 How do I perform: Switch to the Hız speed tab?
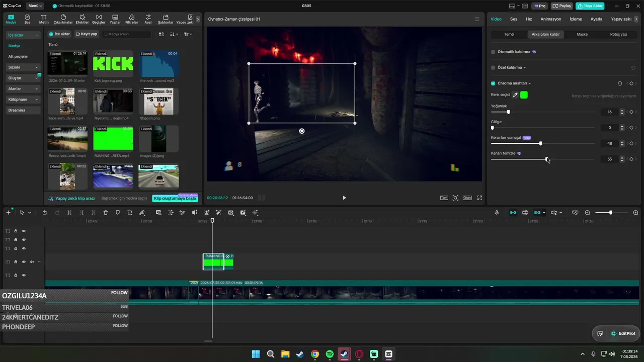click(529, 19)
